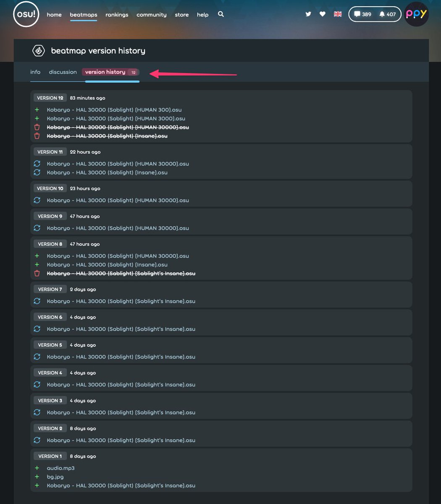
Task: Click refresh icon in Version 6 row
Action: 37,329
